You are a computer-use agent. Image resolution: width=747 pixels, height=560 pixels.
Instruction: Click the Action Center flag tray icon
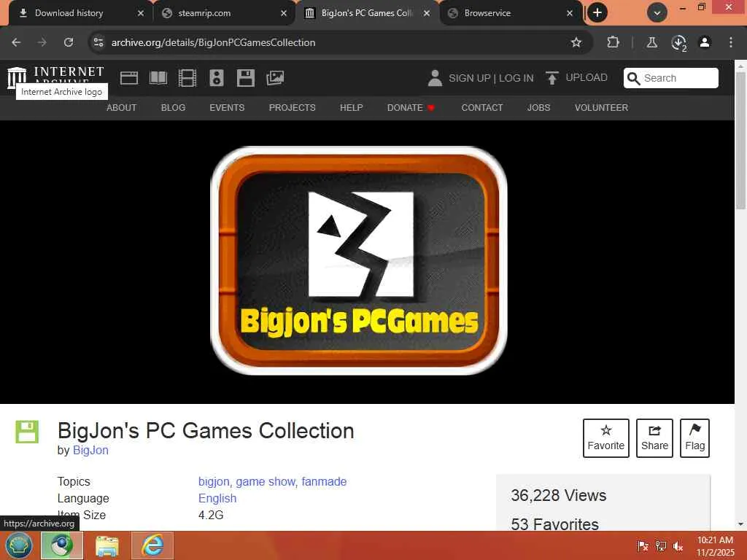pyautogui.click(x=643, y=546)
